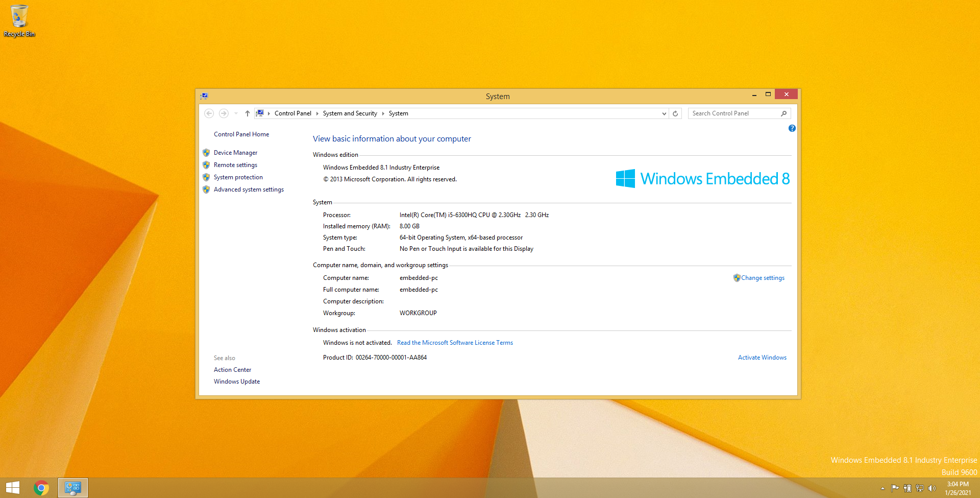Minimize the System window
980x498 pixels.
[754, 94]
